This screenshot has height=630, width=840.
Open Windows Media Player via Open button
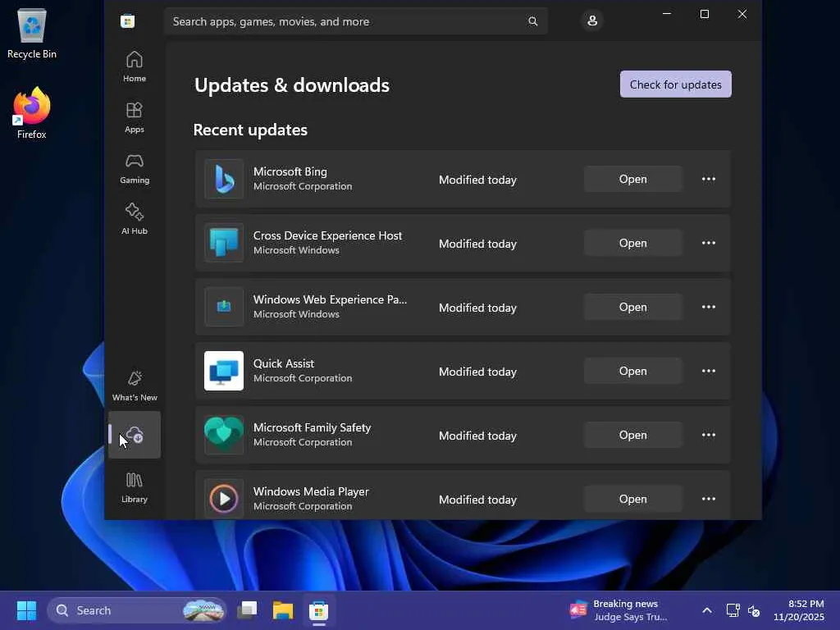tap(632, 499)
